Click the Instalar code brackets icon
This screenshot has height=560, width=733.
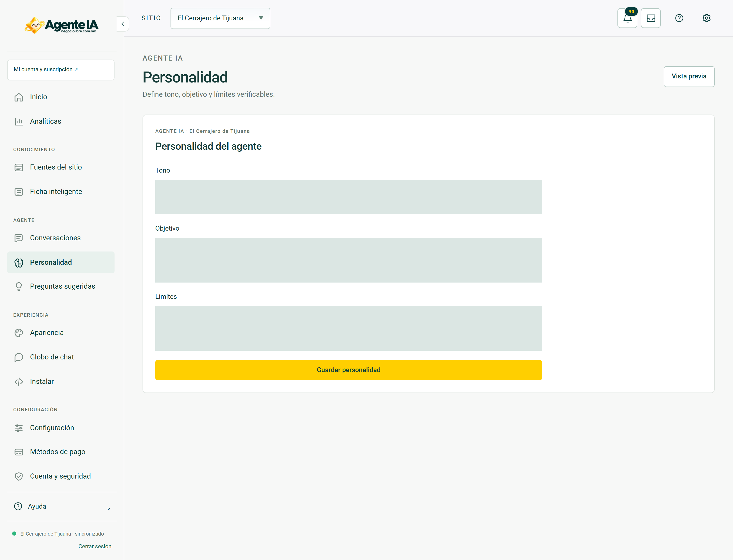point(19,382)
